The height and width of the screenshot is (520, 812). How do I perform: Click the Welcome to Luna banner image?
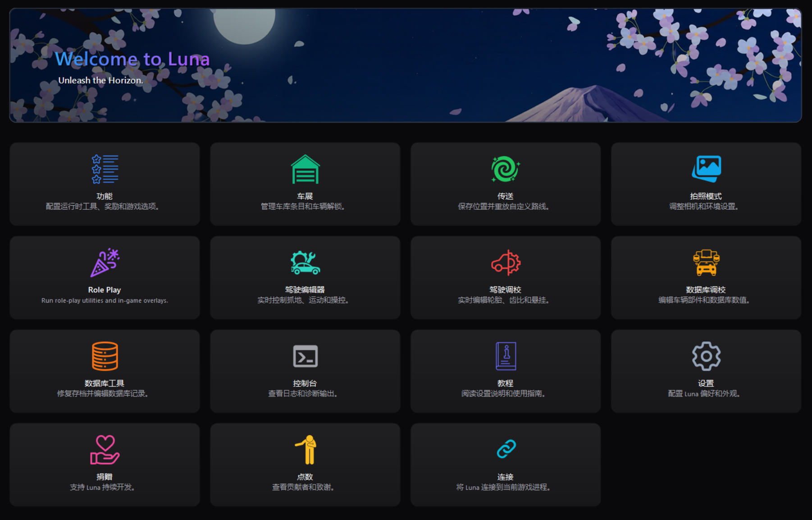[x=406, y=65]
